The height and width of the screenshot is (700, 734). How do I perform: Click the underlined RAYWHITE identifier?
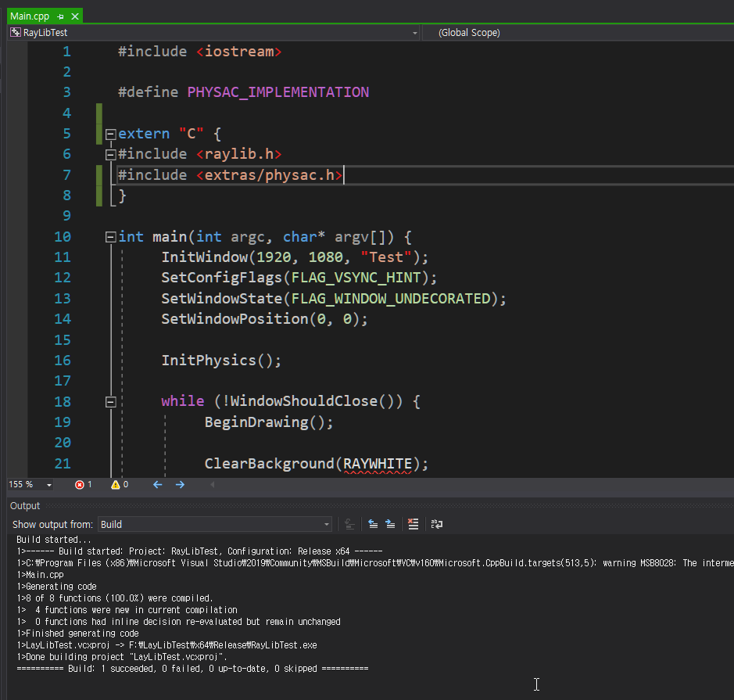pos(378,464)
